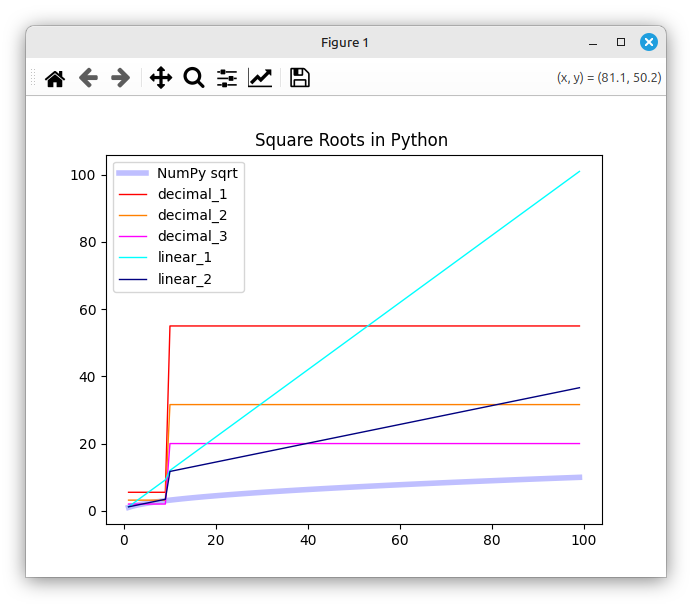Open the Configure subplots dialog

[x=227, y=78]
